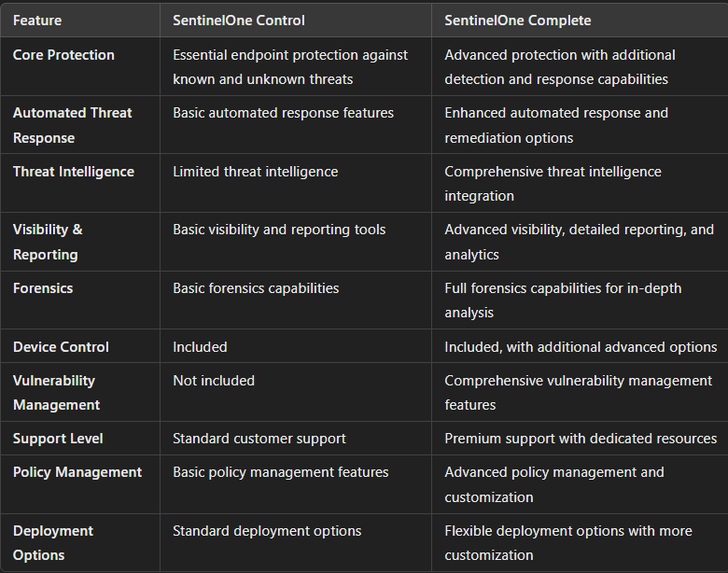The image size is (728, 573).
Task: Select the Support Level row label
Action: click(58, 439)
